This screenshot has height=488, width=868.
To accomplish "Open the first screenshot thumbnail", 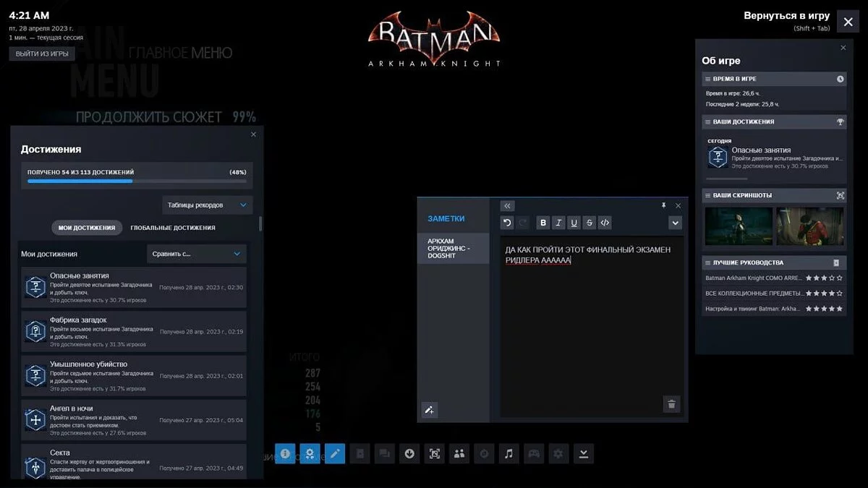I will point(738,226).
